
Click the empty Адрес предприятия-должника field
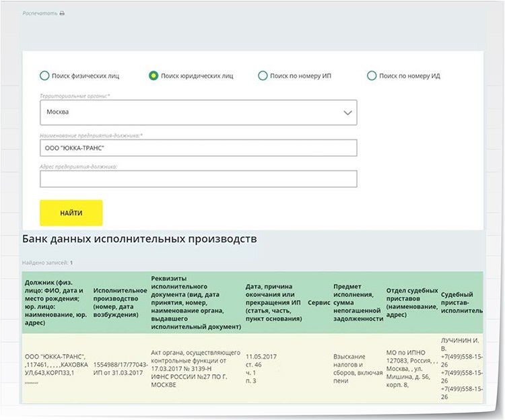(199, 179)
